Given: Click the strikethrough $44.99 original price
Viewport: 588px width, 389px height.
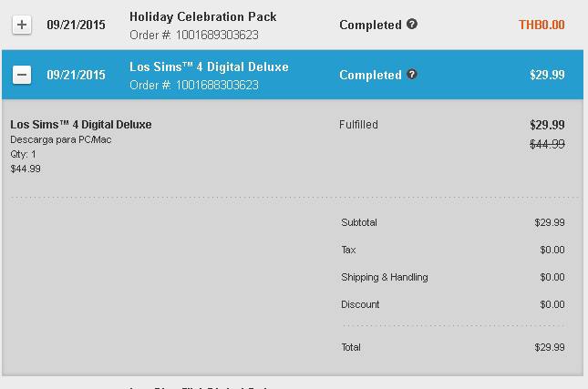Looking at the screenshot, I should click(547, 144).
